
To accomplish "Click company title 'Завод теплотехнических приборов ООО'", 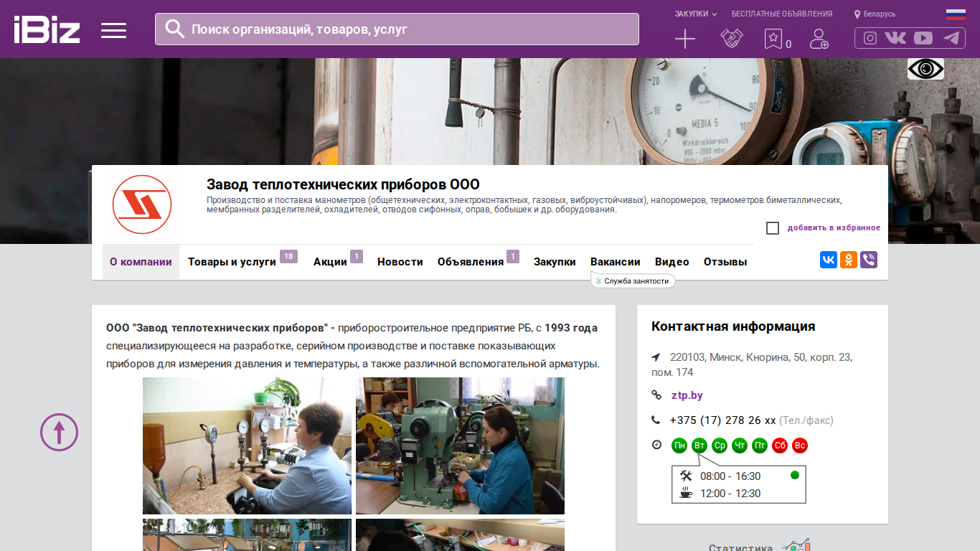I will pyautogui.click(x=343, y=184).
